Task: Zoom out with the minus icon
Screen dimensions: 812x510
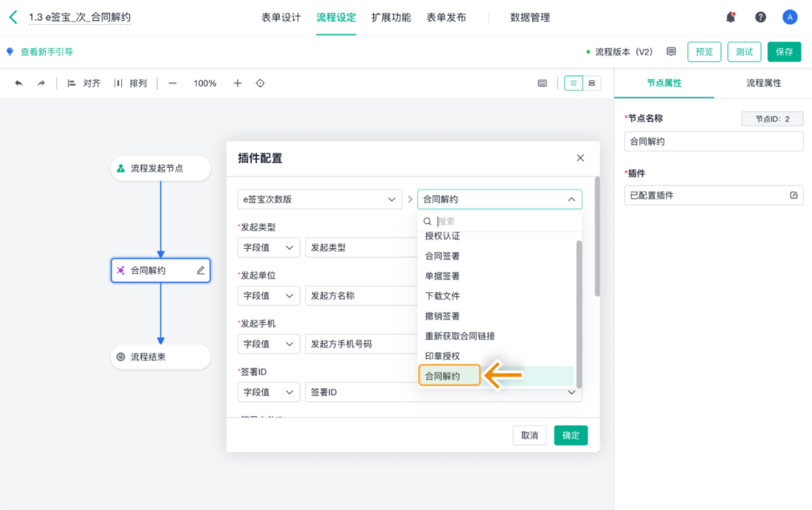Action: 172,83
